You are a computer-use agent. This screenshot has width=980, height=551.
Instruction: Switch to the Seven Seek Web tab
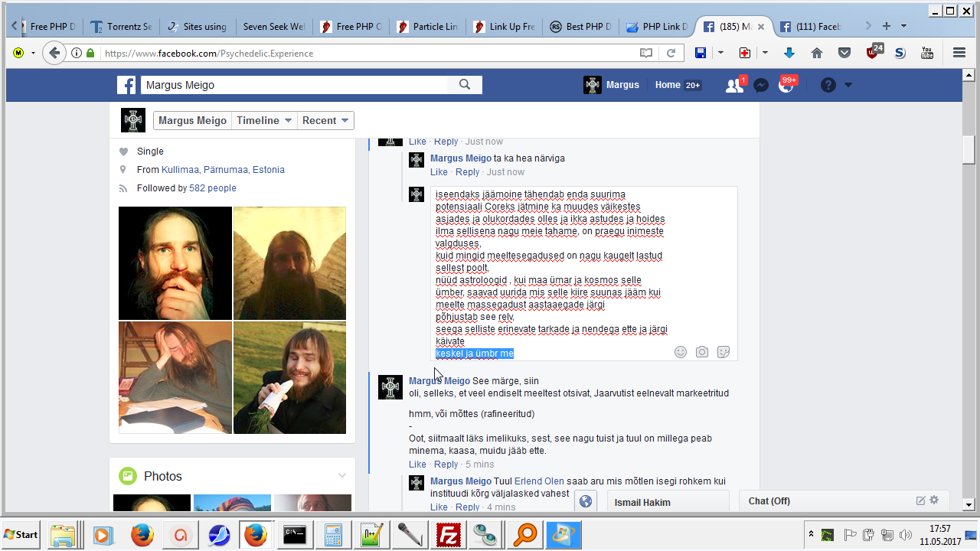(x=274, y=26)
